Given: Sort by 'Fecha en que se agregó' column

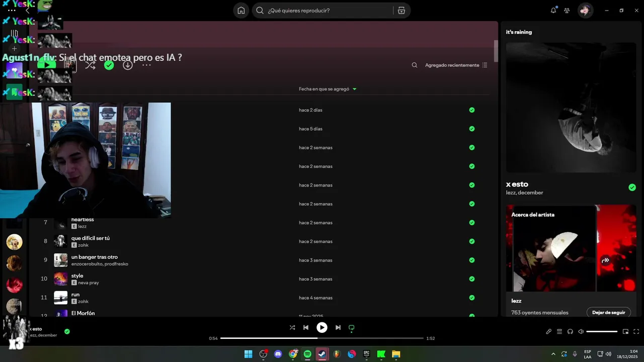Looking at the screenshot, I should [x=328, y=89].
